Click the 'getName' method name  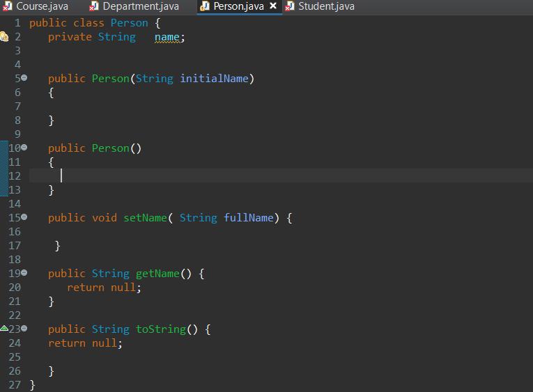157,274
